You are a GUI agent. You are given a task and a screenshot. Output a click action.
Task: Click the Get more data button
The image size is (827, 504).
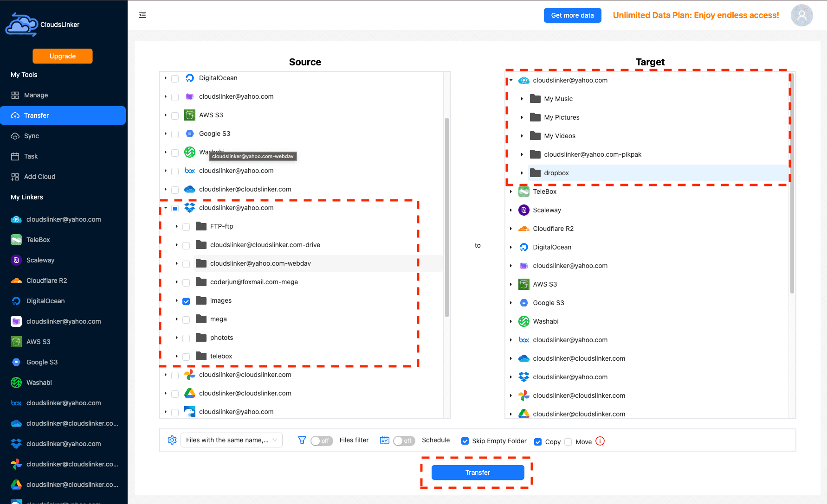tap(572, 15)
